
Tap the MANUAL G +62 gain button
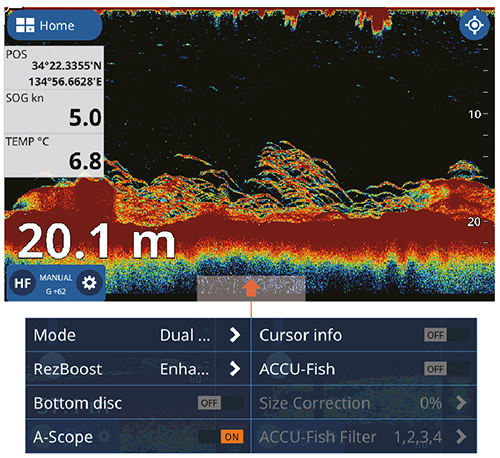click(x=56, y=284)
